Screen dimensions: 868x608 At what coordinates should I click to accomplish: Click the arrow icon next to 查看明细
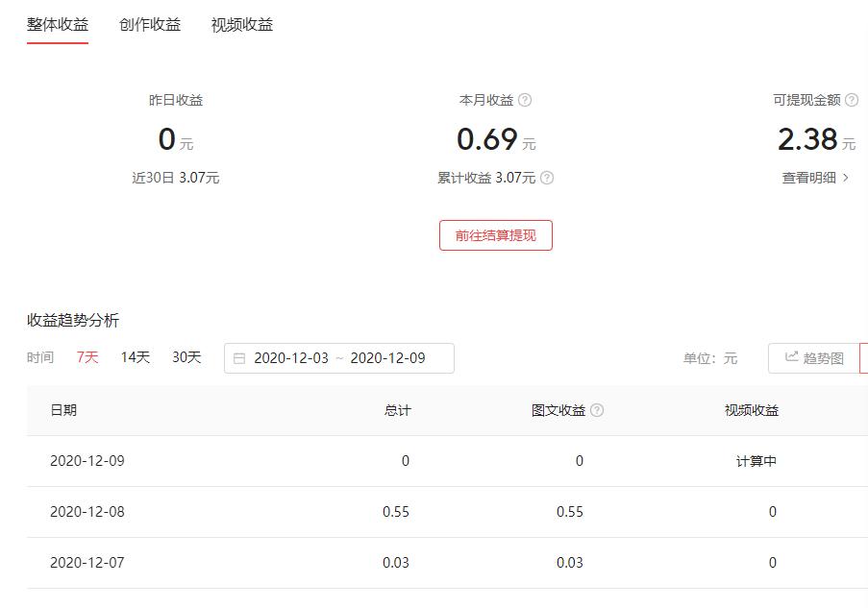846,178
